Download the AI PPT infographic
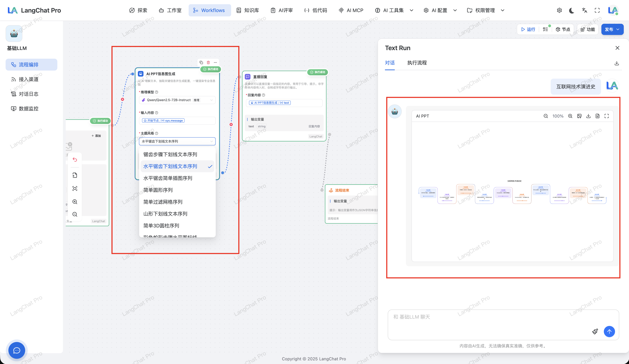 coord(588,116)
